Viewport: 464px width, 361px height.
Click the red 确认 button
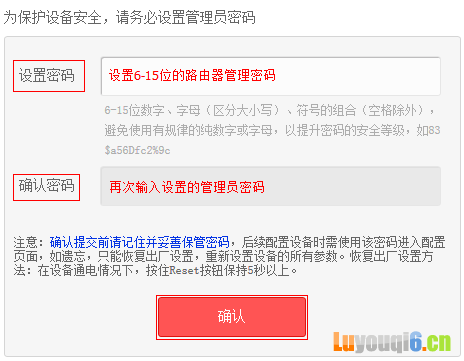click(x=232, y=317)
